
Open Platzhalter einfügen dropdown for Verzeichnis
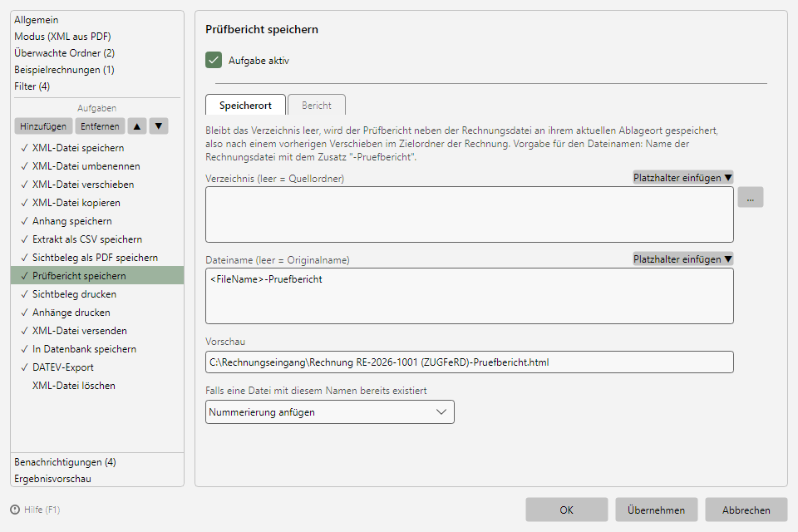click(683, 178)
